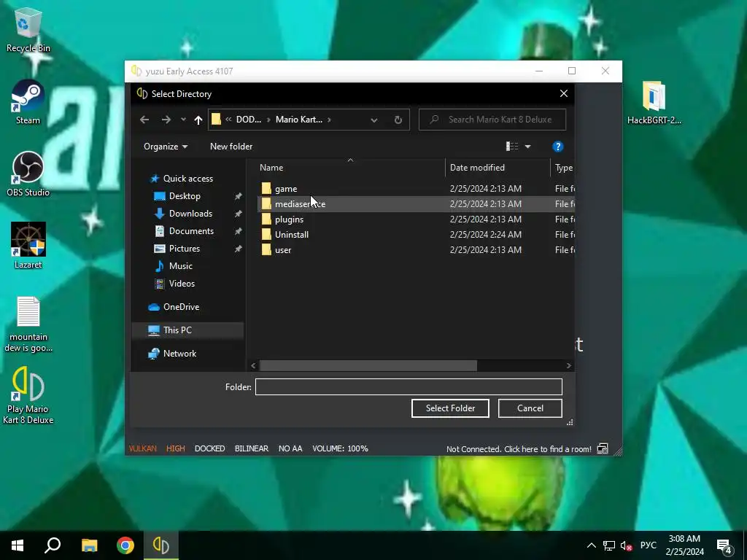Expand the hidden breadcrumb path chevrons

click(228, 120)
